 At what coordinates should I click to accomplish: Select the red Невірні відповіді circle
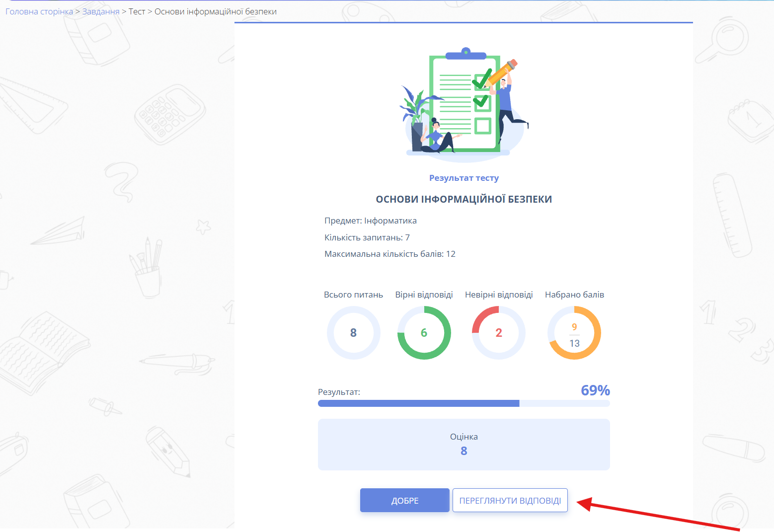click(499, 333)
